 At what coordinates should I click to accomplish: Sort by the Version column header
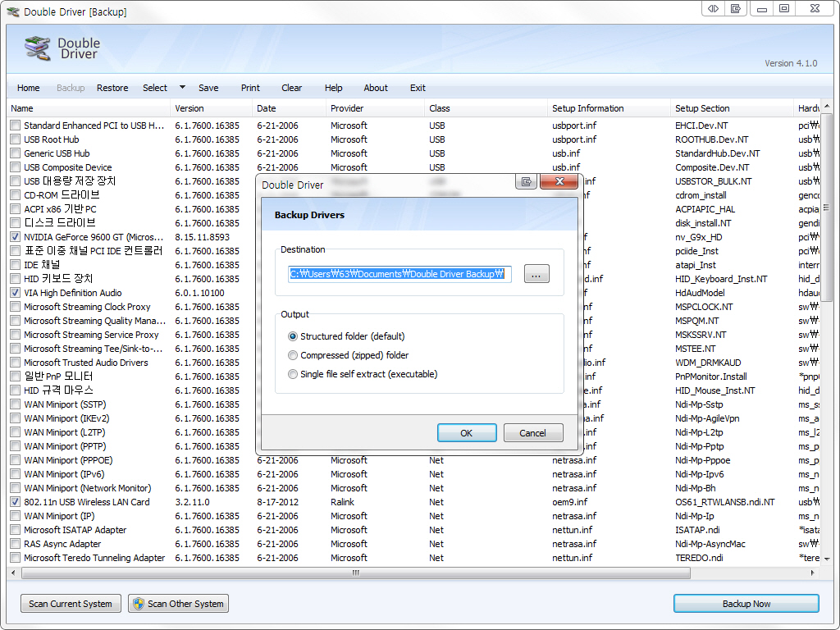click(211, 108)
